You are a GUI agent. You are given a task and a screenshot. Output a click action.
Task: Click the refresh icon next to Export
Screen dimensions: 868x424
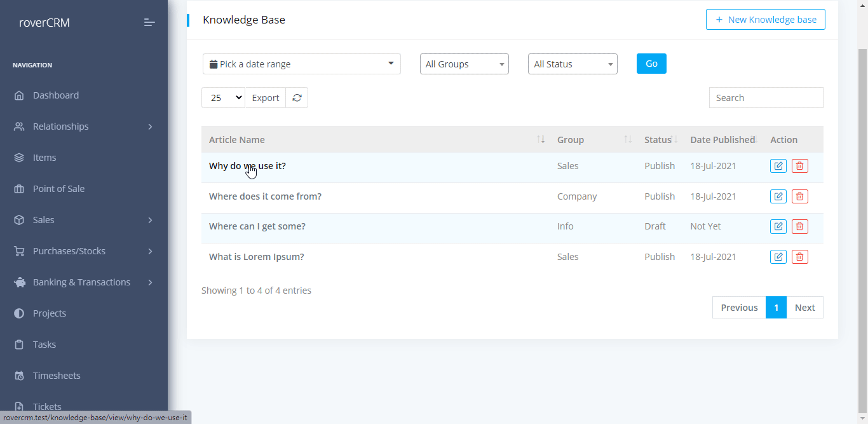pyautogui.click(x=297, y=98)
